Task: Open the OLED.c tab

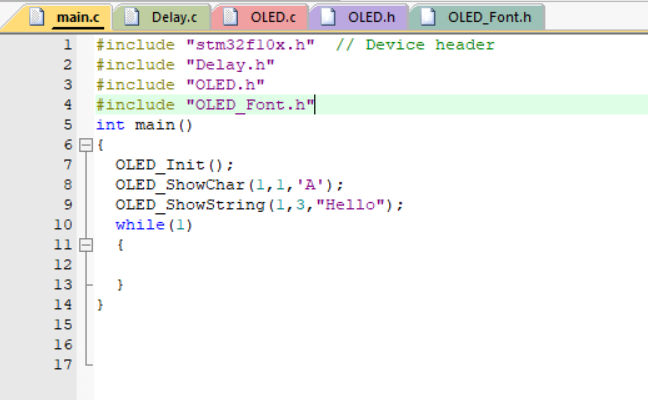Action: point(261,17)
